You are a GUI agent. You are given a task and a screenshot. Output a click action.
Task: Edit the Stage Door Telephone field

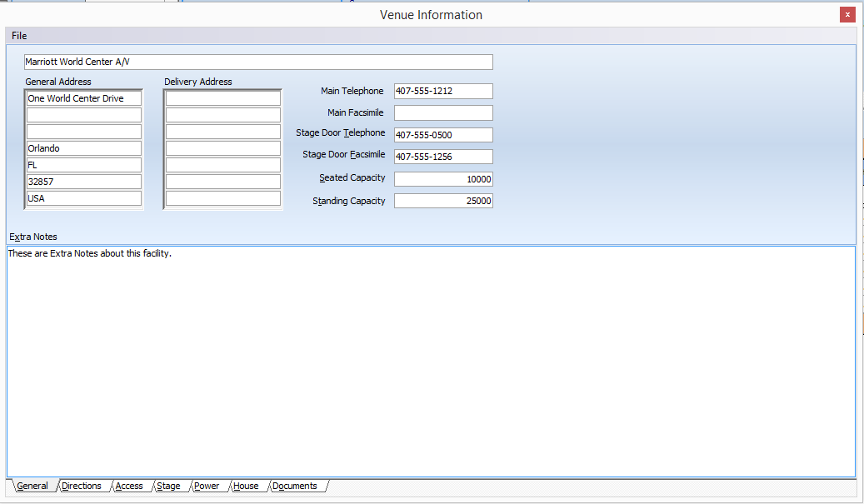(443, 135)
